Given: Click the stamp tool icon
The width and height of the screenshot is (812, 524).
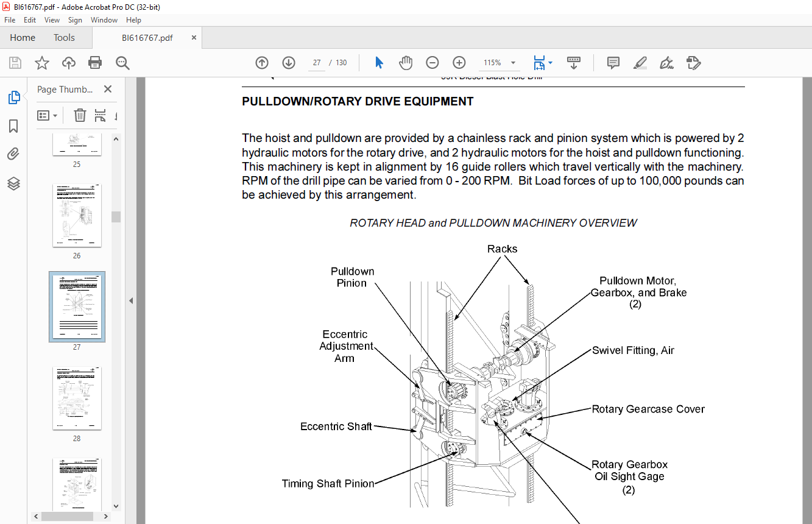Looking at the screenshot, I should [693, 63].
